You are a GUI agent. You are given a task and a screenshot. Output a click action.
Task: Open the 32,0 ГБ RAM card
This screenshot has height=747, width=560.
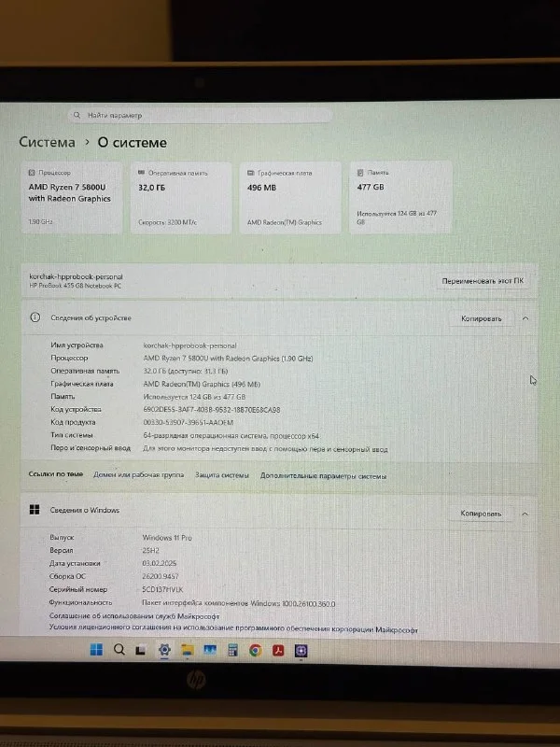181,198
